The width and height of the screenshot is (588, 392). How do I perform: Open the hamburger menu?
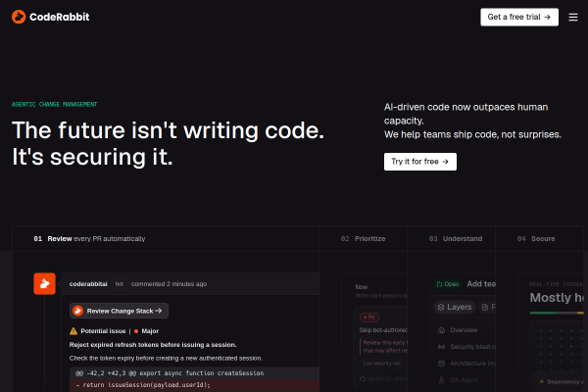click(x=573, y=18)
